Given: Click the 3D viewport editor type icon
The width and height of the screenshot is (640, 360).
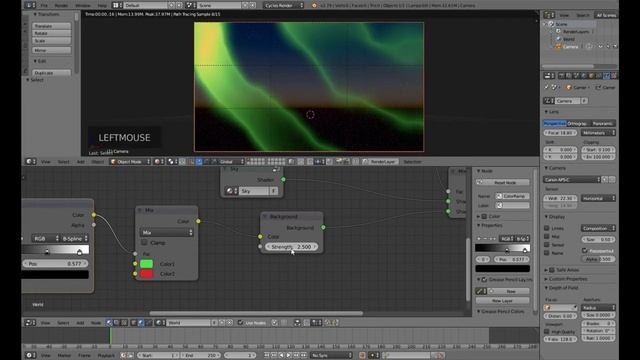Looking at the screenshot, I should [31, 162].
